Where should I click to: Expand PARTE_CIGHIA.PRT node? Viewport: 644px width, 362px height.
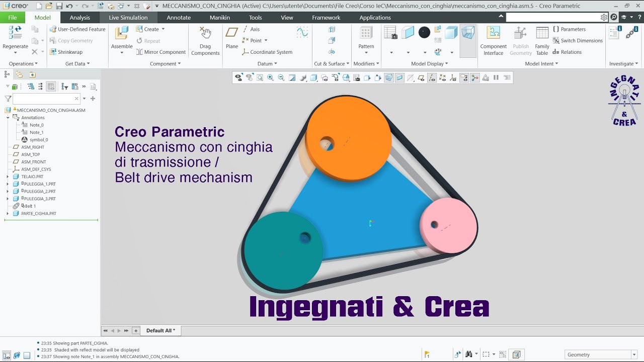click(8, 214)
